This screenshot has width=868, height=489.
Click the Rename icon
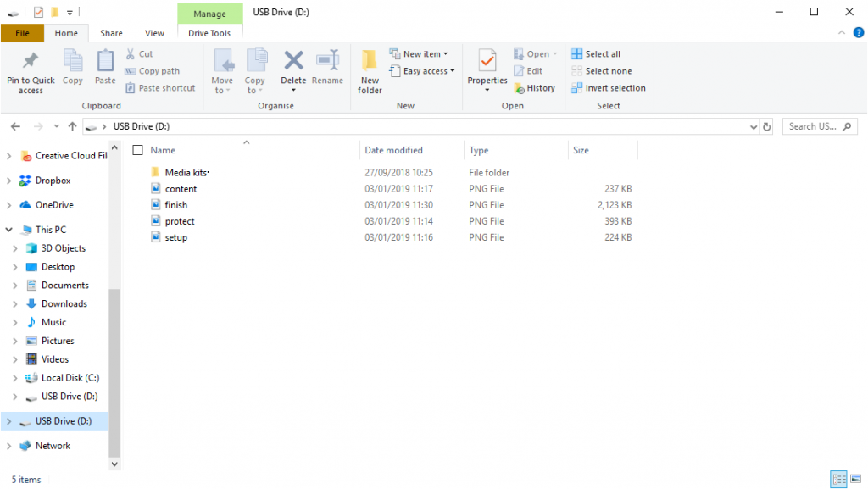[327, 60]
